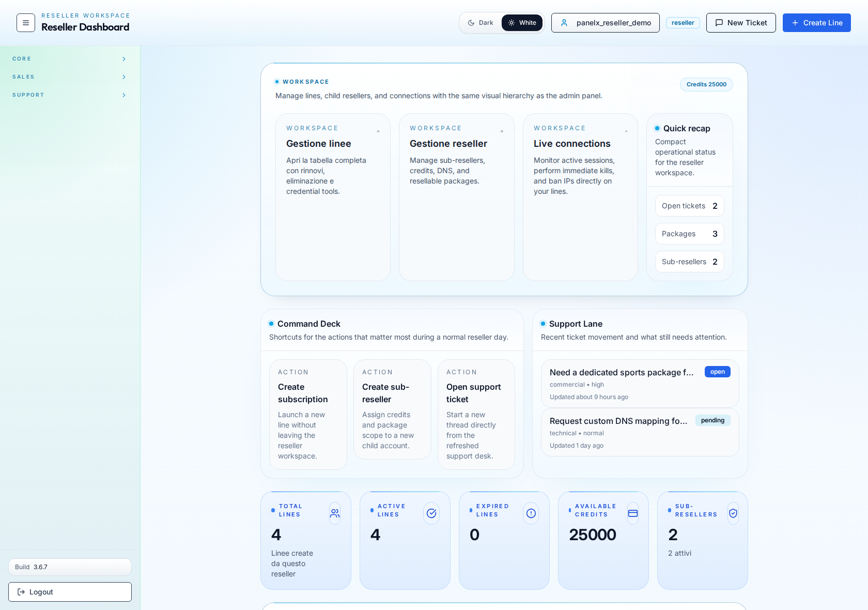The image size is (868, 610).
Task: Click the Create Line button
Action: click(x=816, y=23)
